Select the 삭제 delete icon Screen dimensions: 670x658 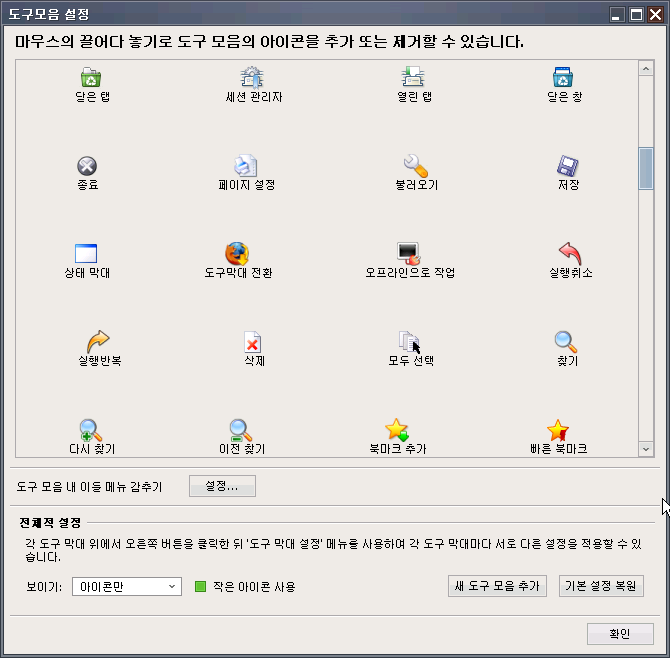[x=253, y=342]
